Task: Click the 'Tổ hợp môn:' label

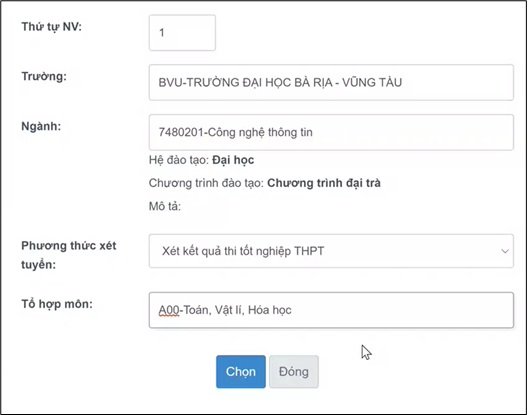Action: [57, 304]
